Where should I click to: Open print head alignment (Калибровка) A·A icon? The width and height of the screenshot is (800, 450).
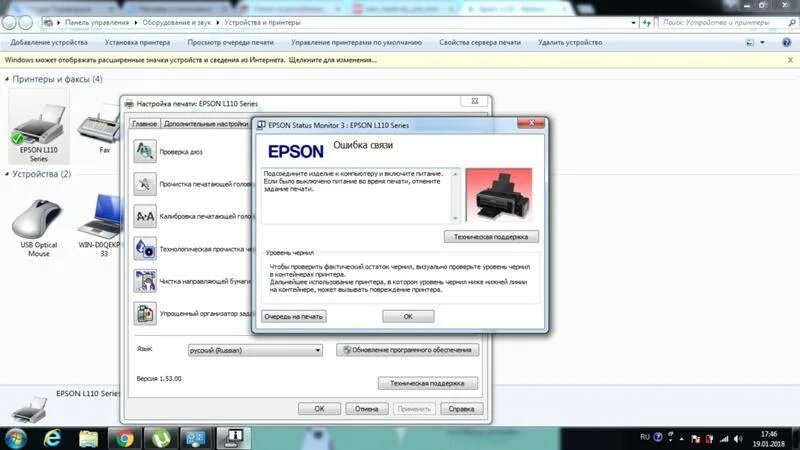pos(145,216)
